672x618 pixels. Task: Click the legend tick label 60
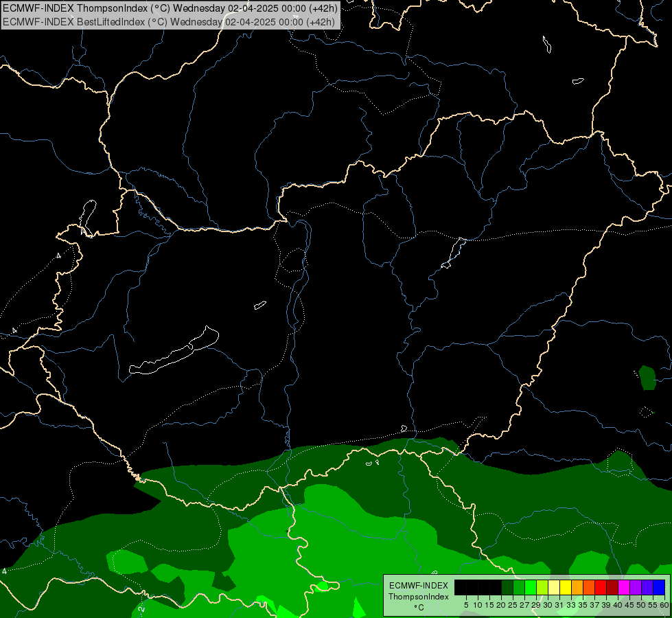click(x=664, y=605)
